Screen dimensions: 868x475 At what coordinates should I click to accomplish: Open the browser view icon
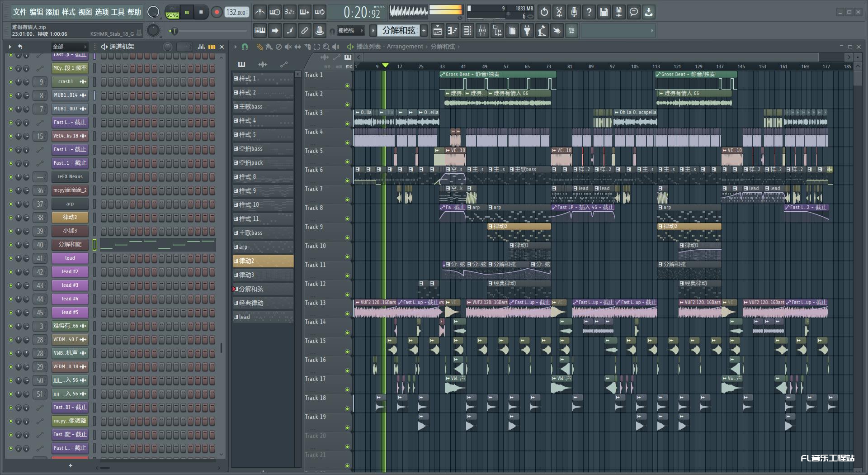(497, 31)
